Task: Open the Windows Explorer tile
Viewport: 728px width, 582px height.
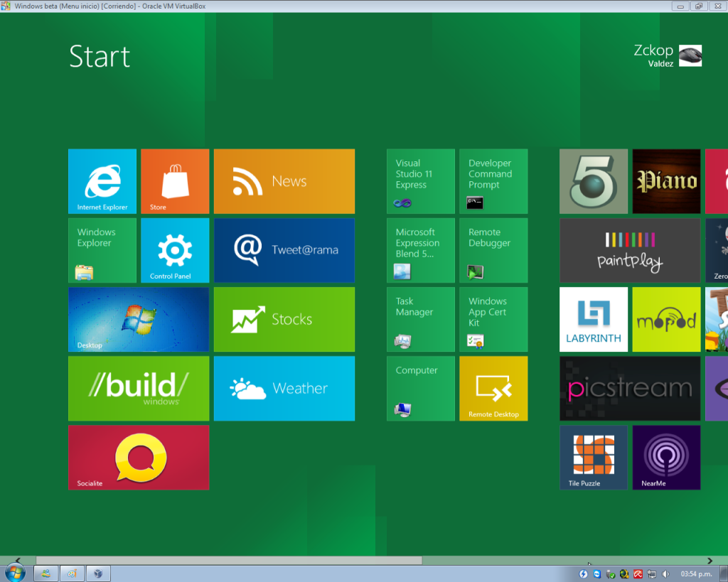Action: [x=102, y=250]
